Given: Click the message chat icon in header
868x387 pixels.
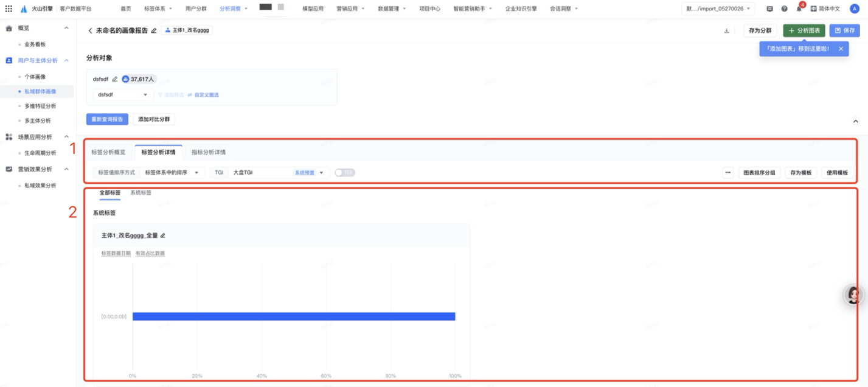Looking at the screenshot, I should [x=769, y=9].
